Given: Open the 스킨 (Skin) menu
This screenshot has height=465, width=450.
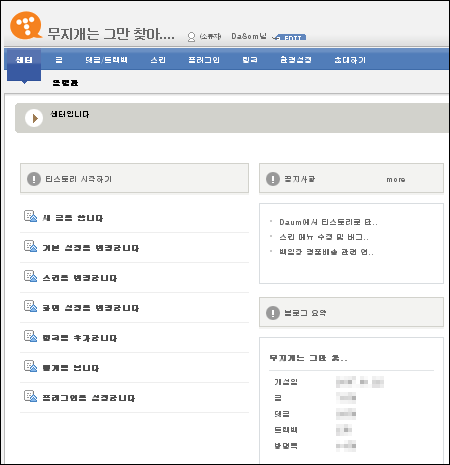Looking at the screenshot, I should pyautogui.click(x=158, y=60).
